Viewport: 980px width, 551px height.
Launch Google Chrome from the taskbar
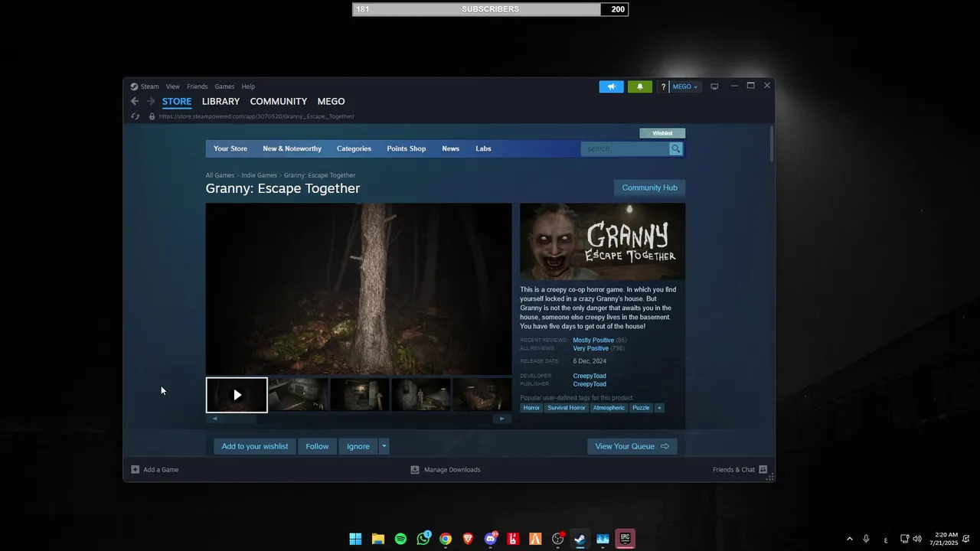tap(446, 539)
